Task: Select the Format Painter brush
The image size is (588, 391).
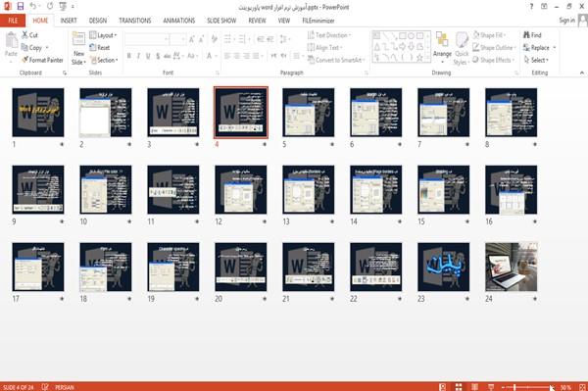Action: [x=25, y=60]
